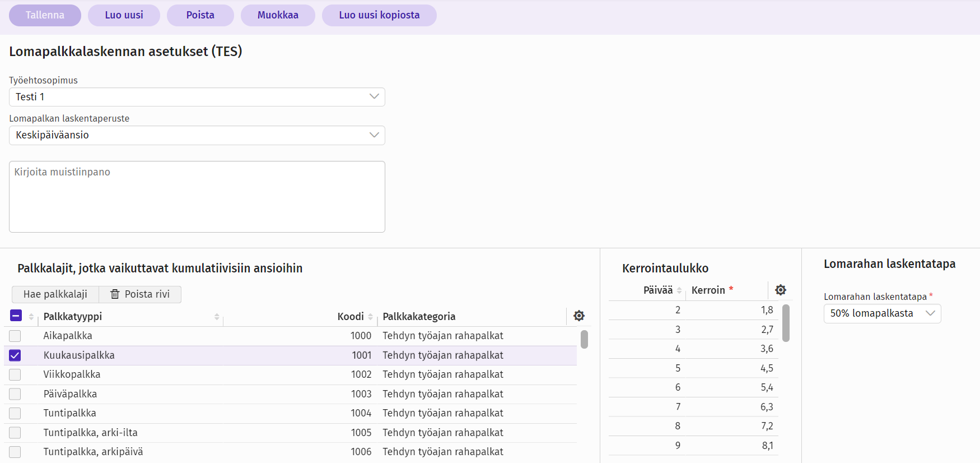Click code 1002 in the Koodi column
Image resolution: width=980 pixels, height=463 pixels.
click(x=361, y=374)
